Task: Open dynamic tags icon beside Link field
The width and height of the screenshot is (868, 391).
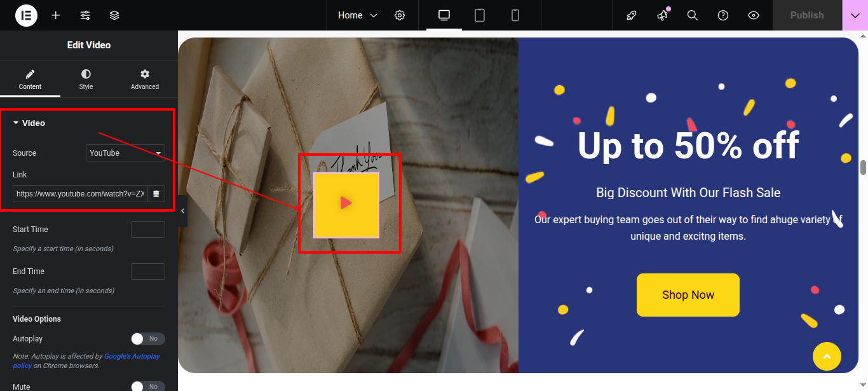Action: [156, 193]
